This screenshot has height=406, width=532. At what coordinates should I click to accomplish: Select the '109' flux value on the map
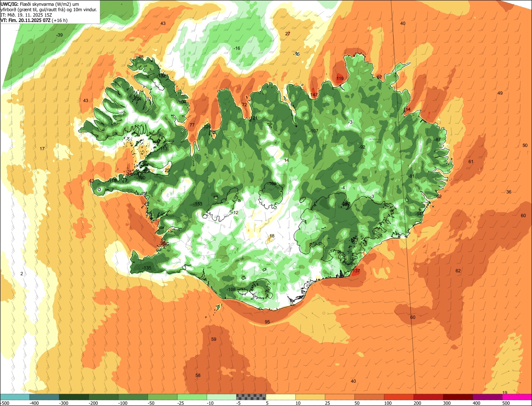coord(182,102)
